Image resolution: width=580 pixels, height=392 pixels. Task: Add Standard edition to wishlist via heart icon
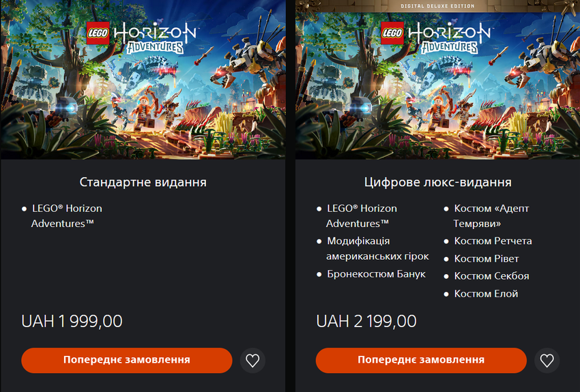click(252, 360)
